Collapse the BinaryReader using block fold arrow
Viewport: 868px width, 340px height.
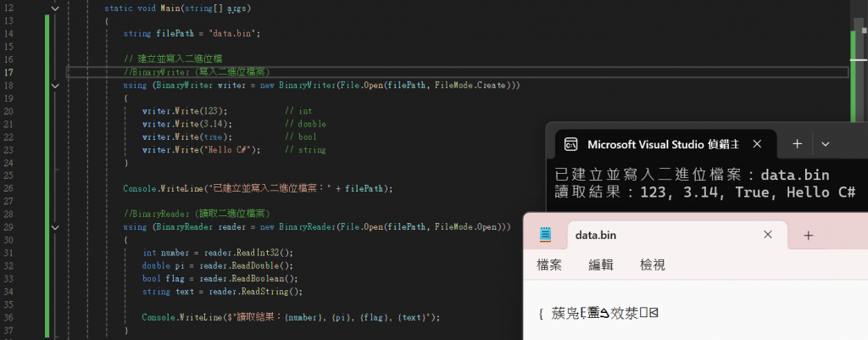[55, 227]
